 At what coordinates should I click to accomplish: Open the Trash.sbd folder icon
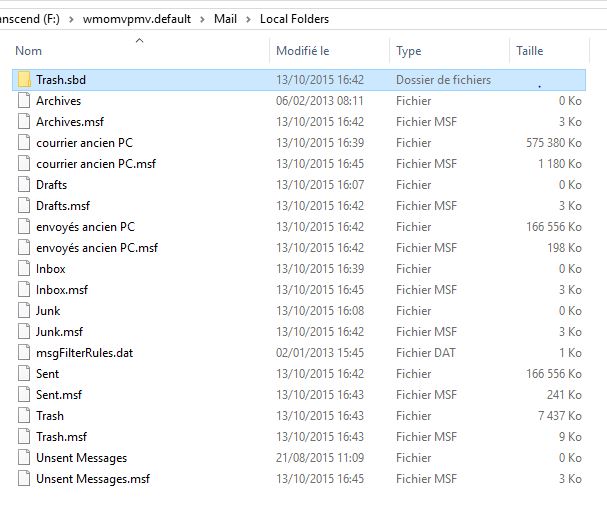[24, 80]
